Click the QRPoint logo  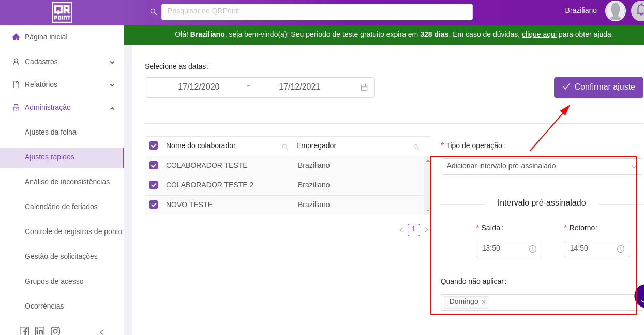pyautogui.click(x=62, y=12)
